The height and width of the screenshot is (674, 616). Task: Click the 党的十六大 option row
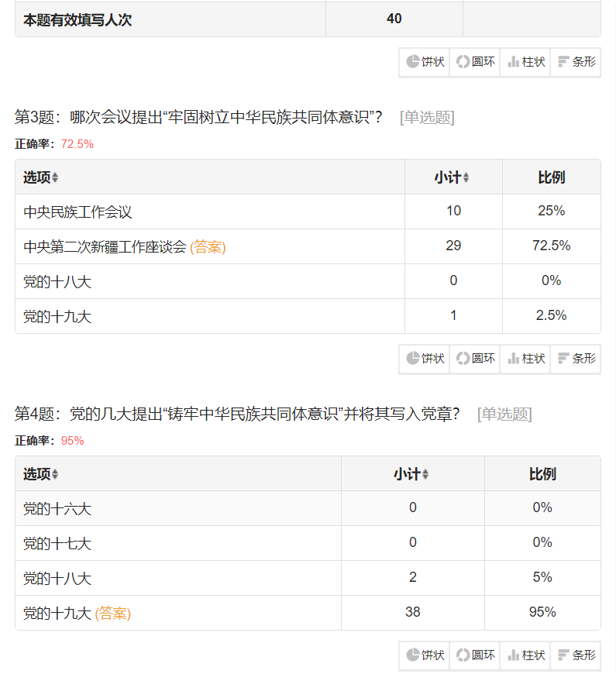click(x=57, y=509)
